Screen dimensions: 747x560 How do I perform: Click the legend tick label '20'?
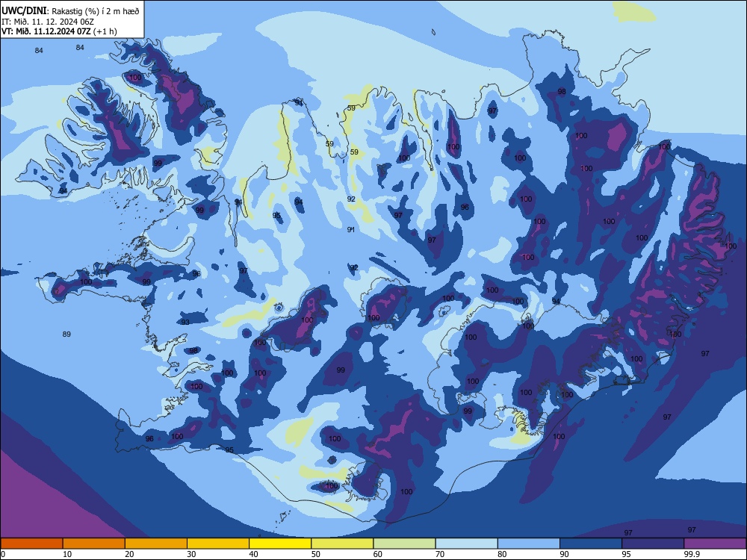click(x=129, y=554)
